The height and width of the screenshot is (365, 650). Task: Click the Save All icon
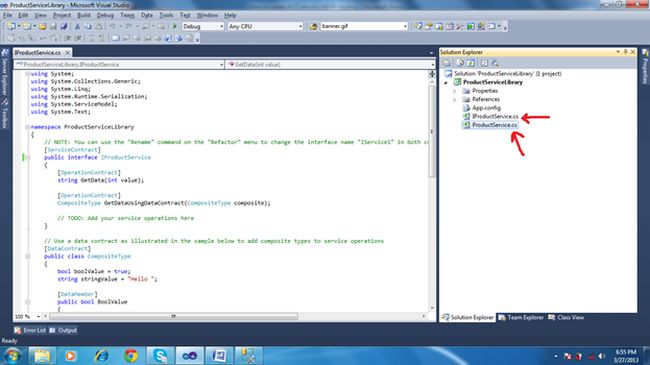[64, 26]
